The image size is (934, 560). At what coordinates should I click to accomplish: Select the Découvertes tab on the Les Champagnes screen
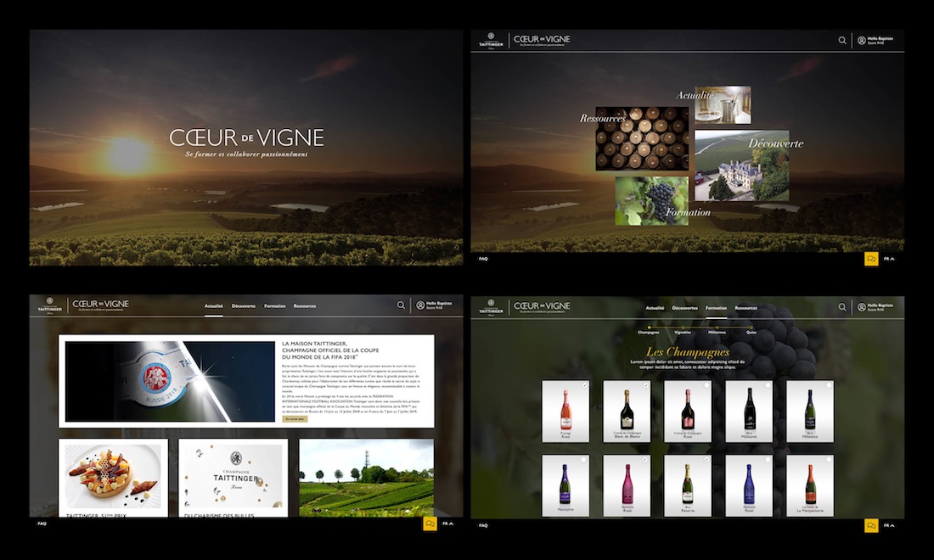tap(684, 308)
